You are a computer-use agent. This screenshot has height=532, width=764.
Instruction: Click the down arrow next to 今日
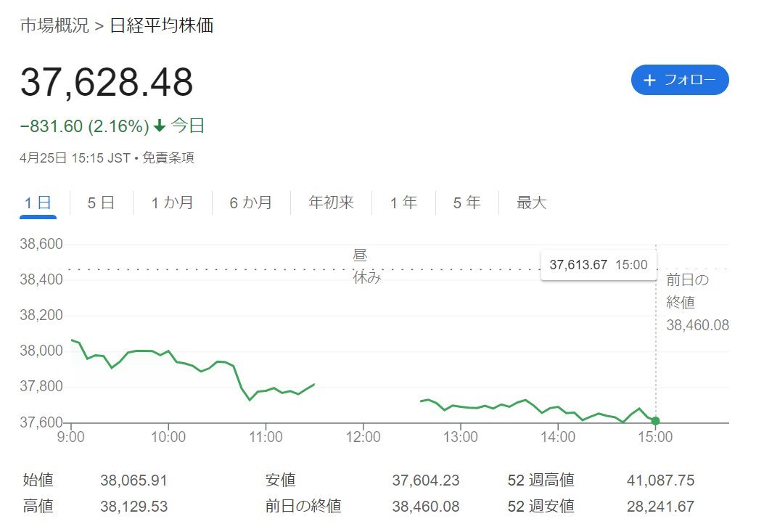click(x=160, y=126)
